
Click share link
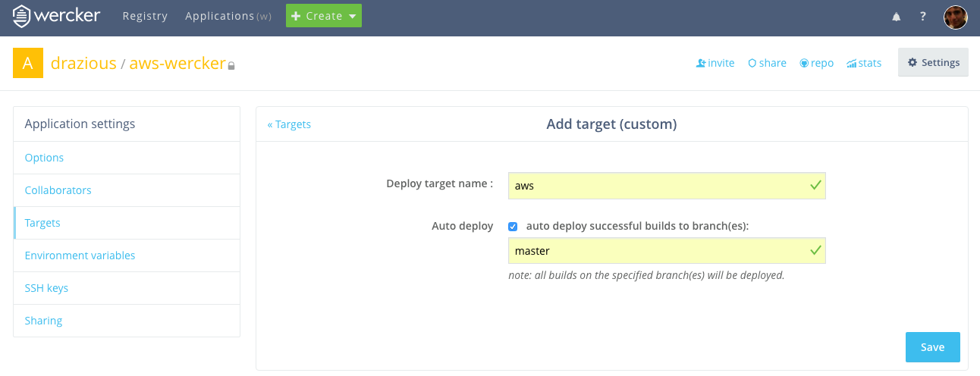[x=767, y=63]
